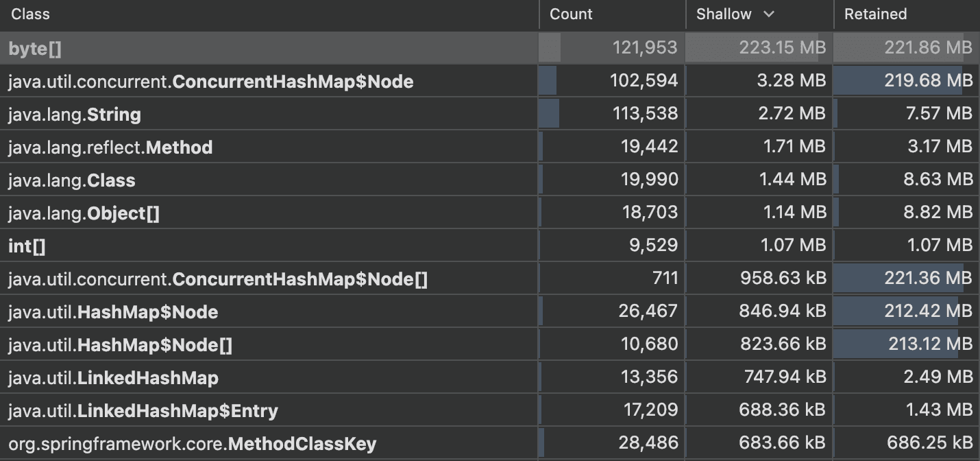The width and height of the screenshot is (980, 461).
Task: Select the int[] class row
Action: pyautogui.click(x=27, y=246)
